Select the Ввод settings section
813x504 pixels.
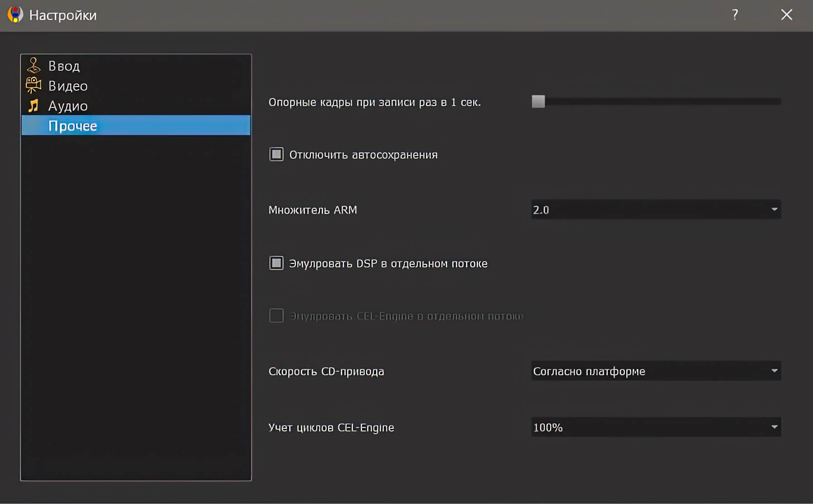tap(64, 65)
